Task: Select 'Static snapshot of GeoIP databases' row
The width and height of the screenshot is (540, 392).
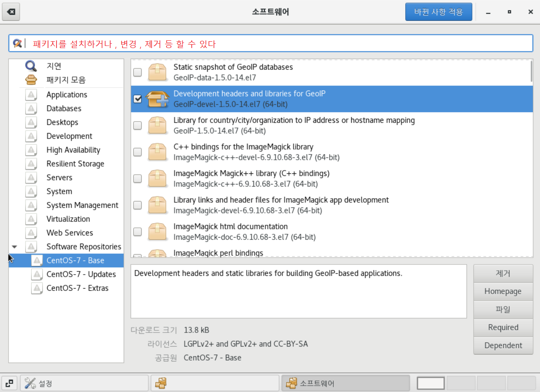Action: tap(332, 72)
